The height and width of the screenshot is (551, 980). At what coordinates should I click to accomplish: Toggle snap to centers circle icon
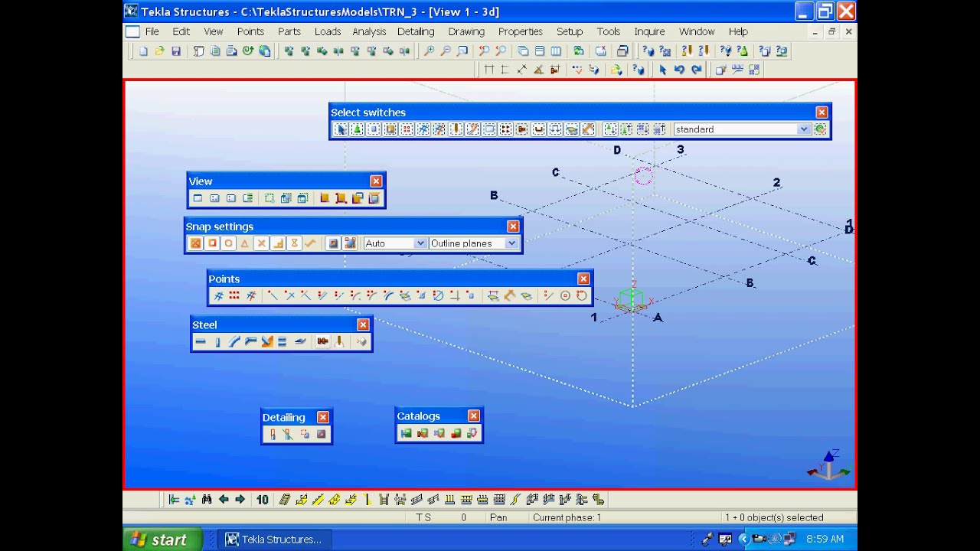(228, 243)
